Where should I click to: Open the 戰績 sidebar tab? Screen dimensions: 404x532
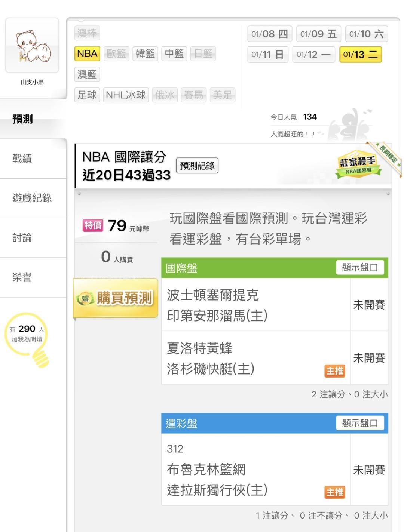[22, 159]
